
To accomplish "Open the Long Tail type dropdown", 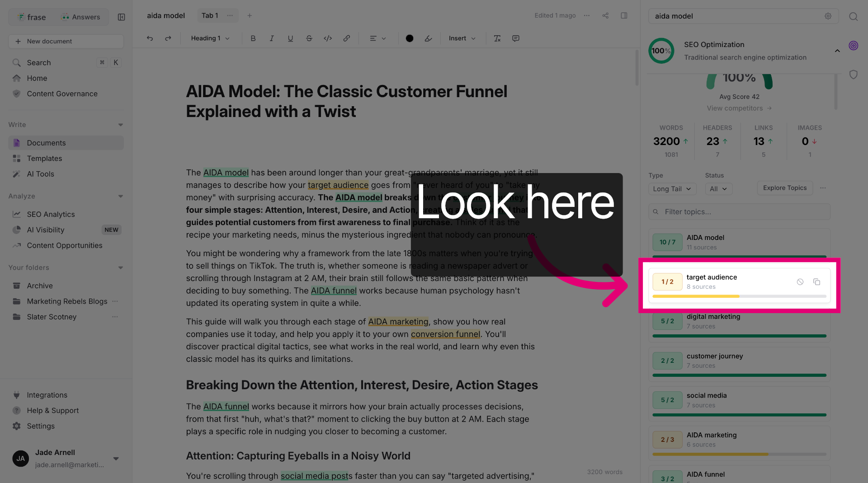I will click(672, 189).
